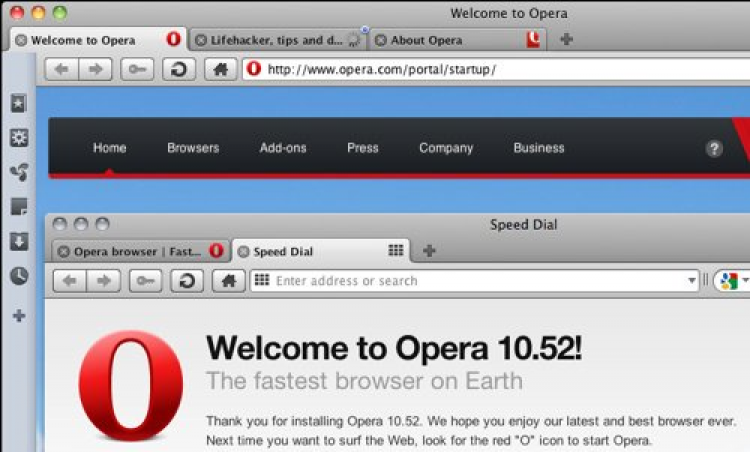Click The fastest browser on Earth subtitle
Screen dimensions: 750x452
pos(364,381)
